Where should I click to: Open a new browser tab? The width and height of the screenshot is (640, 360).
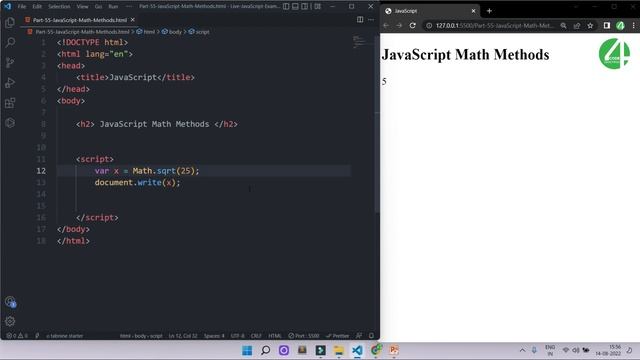[x=489, y=11]
